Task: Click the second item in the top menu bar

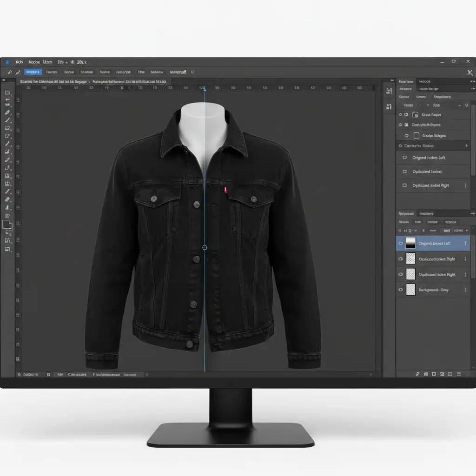Action: (x=34, y=62)
